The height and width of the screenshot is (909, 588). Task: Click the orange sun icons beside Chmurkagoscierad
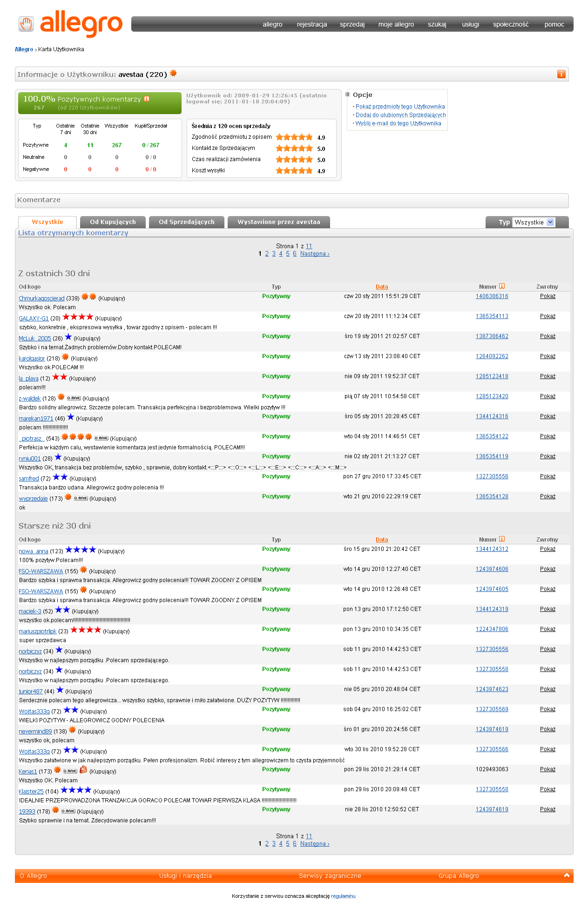tap(89, 297)
